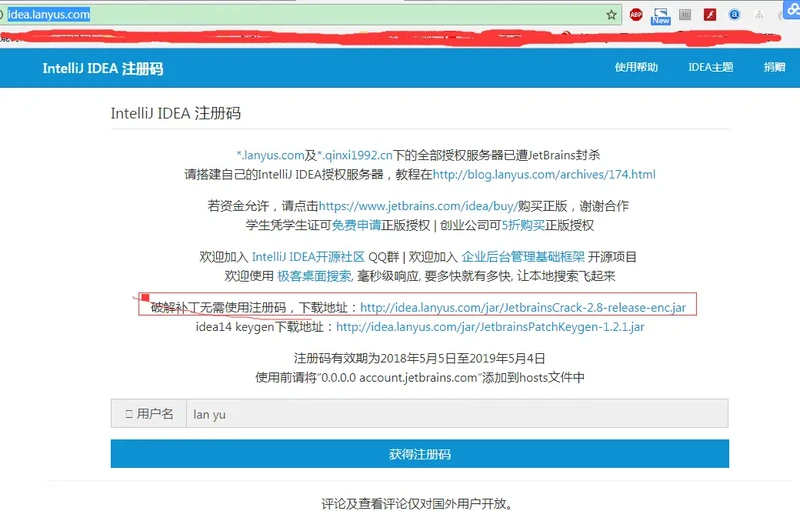This screenshot has width=800, height=511.
Task: Click the blue circular 'a' extension icon
Action: (x=735, y=15)
